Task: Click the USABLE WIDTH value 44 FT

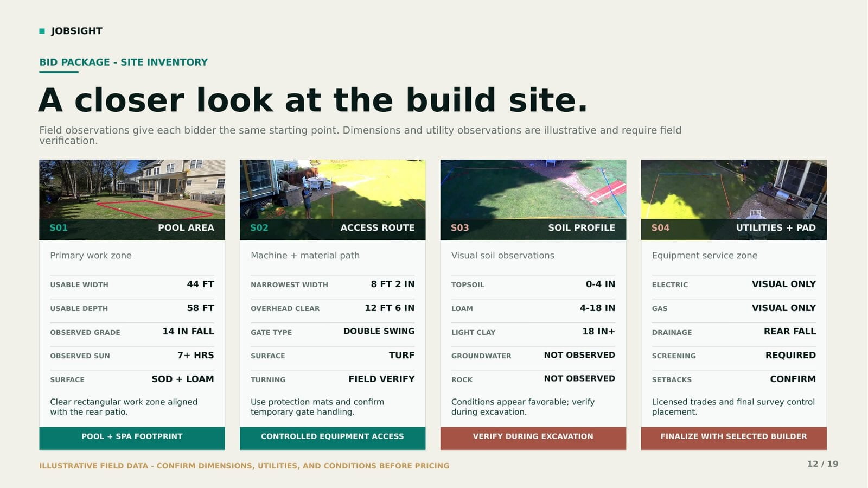Action: (x=201, y=284)
